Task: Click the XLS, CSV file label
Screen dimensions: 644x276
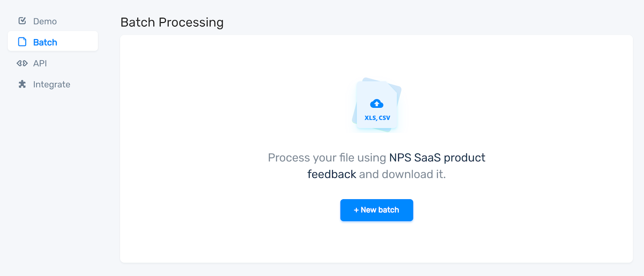Action: coord(377,118)
